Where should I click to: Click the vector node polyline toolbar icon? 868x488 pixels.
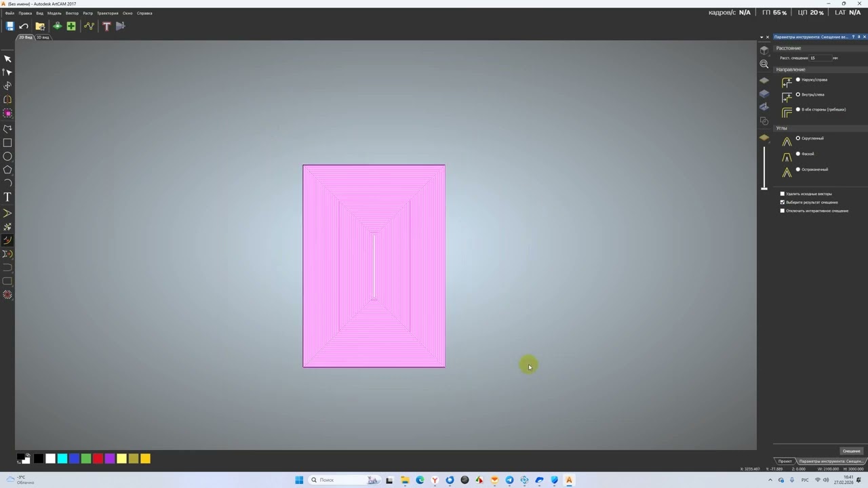89,26
